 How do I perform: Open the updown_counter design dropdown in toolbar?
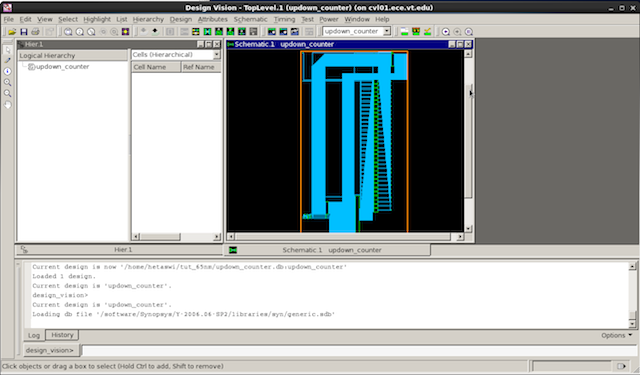[356, 31]
